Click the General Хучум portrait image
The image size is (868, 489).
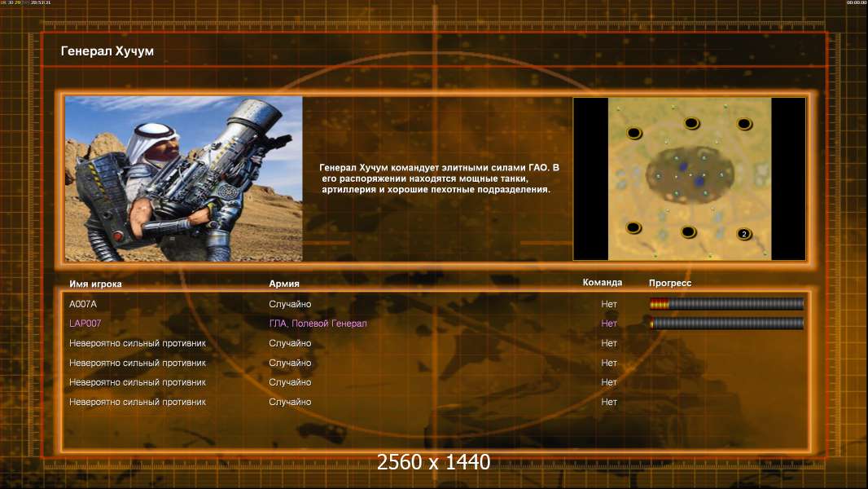click(184, 178)
